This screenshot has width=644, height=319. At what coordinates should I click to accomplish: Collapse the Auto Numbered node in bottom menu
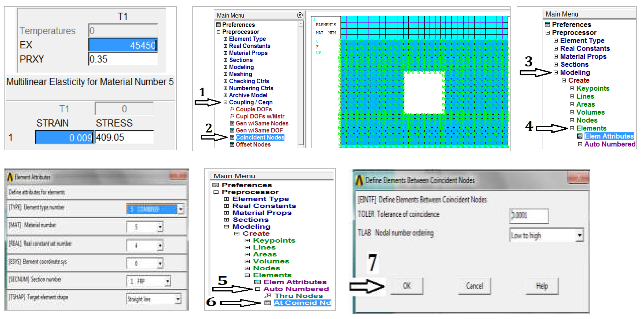pyautogui.click(x=258, y=289)
